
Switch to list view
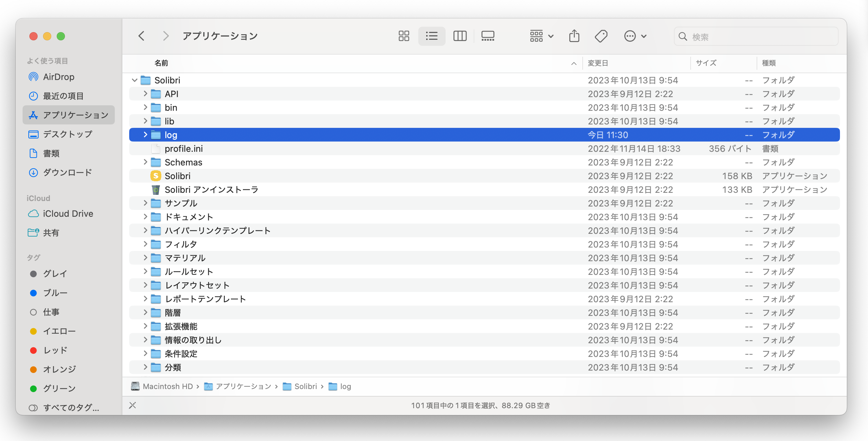click(432, 36)
